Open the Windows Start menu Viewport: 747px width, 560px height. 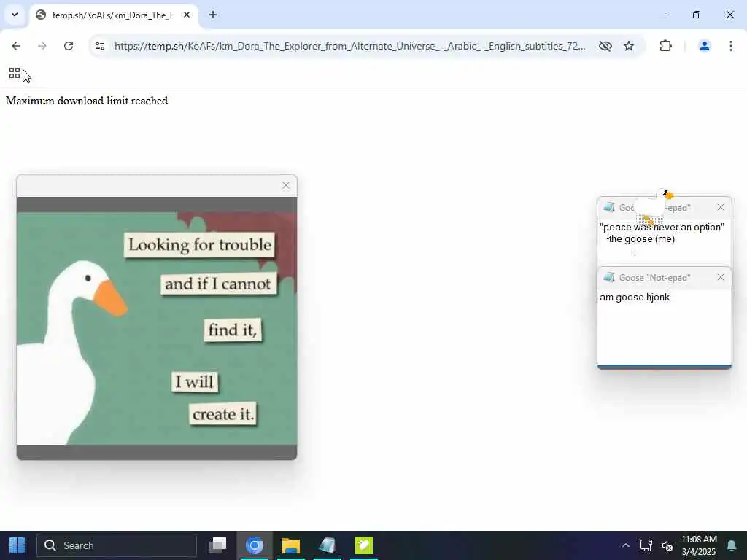17,545
